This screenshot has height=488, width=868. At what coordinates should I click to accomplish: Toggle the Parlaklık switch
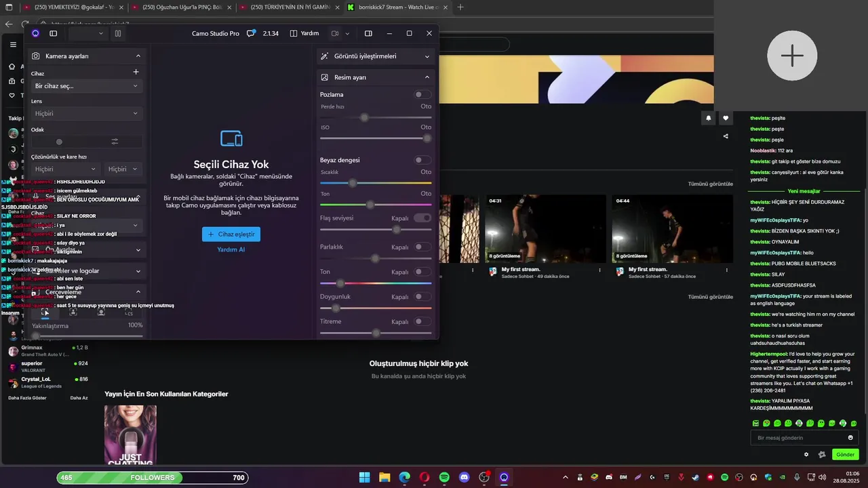(422, 247)
